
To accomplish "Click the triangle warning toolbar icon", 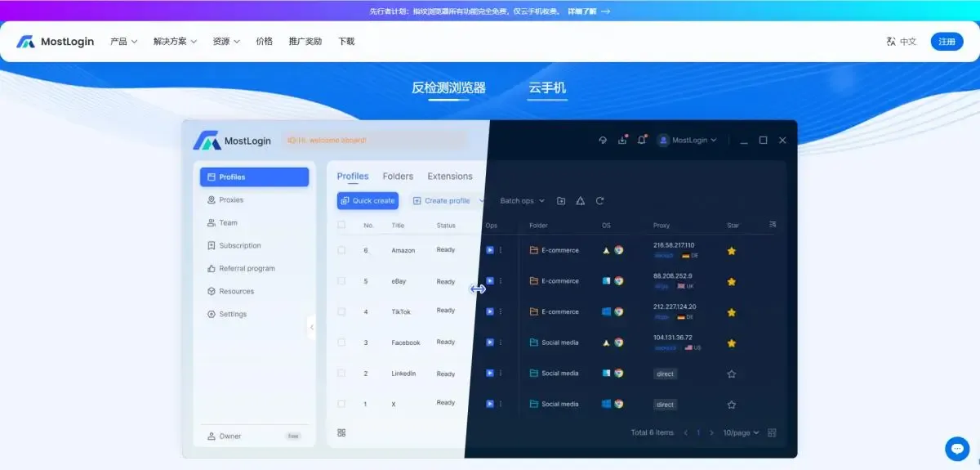I will (581, 201).
